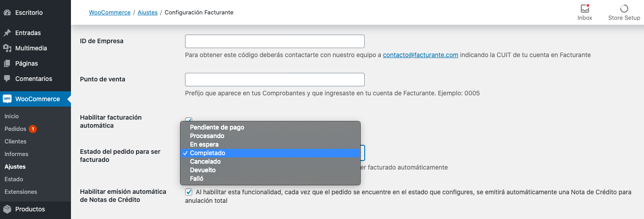Image resolution: width=644 pixels, height=219 pixels.
Task: Toggle Habilitar facturación automática checkbox
Action: click(189, 120)
